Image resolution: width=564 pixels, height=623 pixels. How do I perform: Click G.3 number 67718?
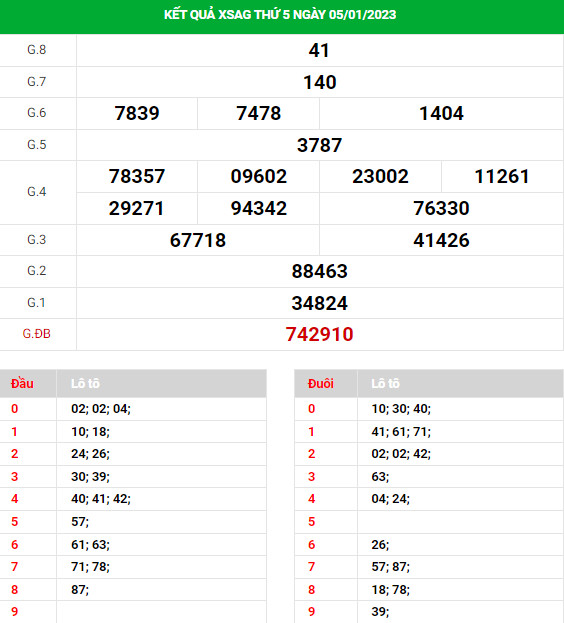coord(198,240)
